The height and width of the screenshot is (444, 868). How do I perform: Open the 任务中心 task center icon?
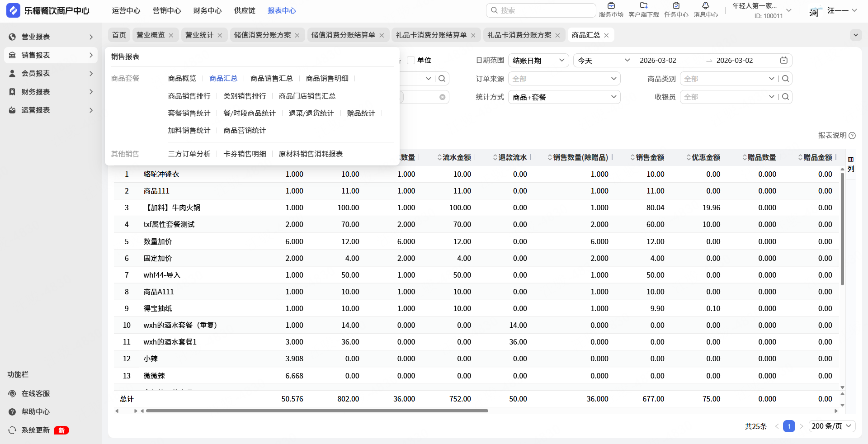(x=676, y=6)
